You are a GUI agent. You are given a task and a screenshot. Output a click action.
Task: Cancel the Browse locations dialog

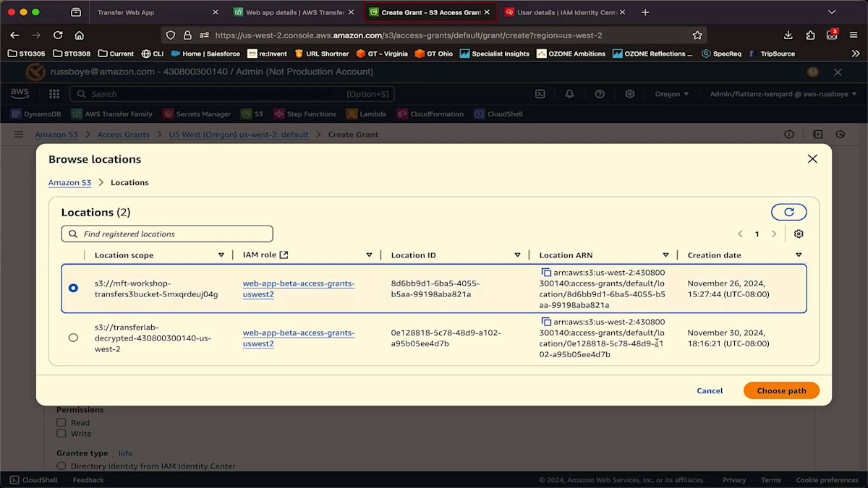pos(710,390)
